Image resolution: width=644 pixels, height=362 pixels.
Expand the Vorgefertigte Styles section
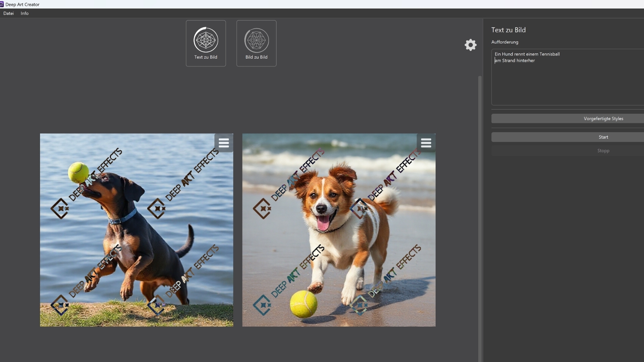click(x=603, y=119)
